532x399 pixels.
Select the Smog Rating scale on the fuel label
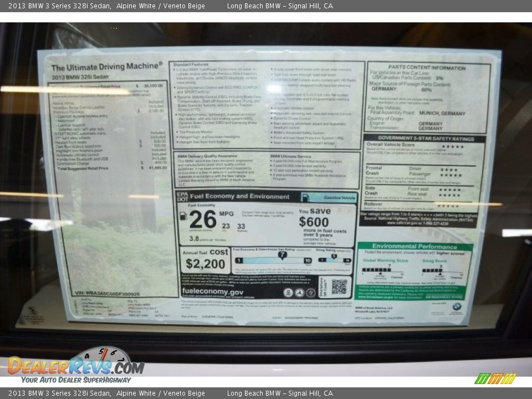[335, 260]
